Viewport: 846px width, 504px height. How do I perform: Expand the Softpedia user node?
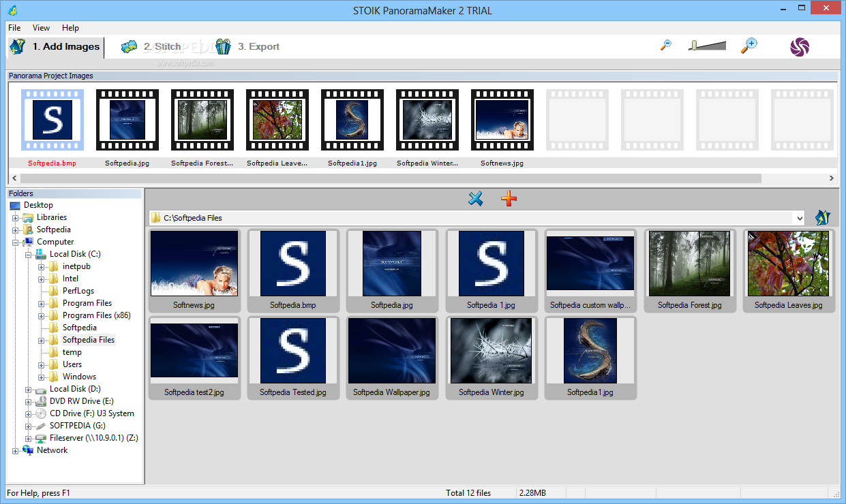[16, 230]
